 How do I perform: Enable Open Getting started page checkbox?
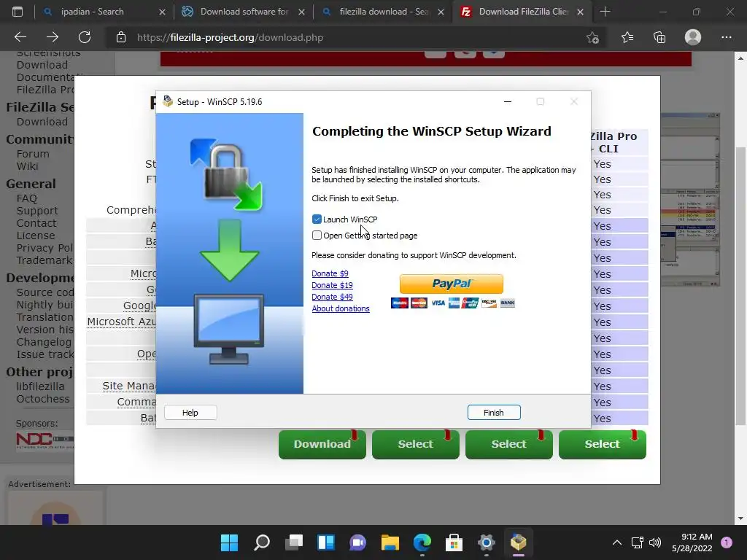click(317, 236)
